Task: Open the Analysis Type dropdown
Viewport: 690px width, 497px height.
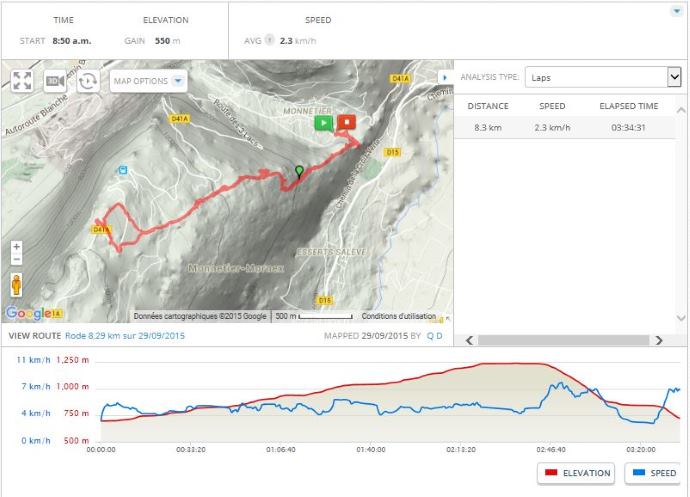Action: (x=603, y=77)
